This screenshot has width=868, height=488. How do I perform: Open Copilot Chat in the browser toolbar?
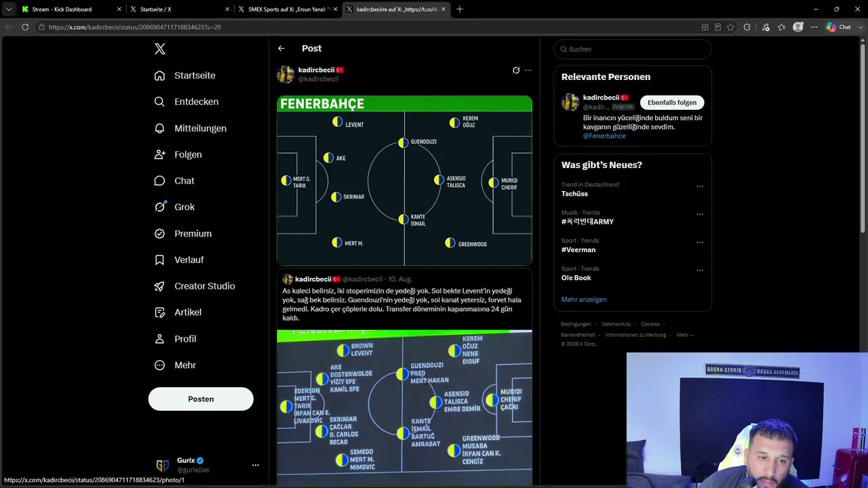pos(839,27)
